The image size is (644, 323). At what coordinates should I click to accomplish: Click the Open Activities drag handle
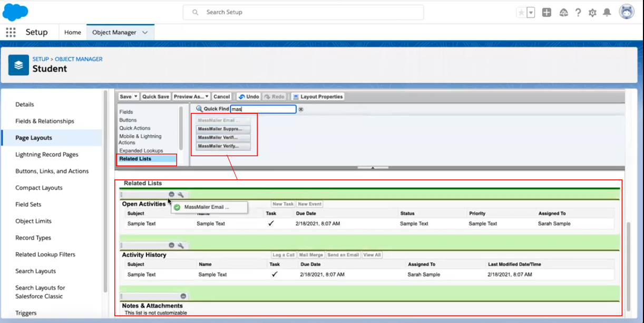(x=122, y=195)
